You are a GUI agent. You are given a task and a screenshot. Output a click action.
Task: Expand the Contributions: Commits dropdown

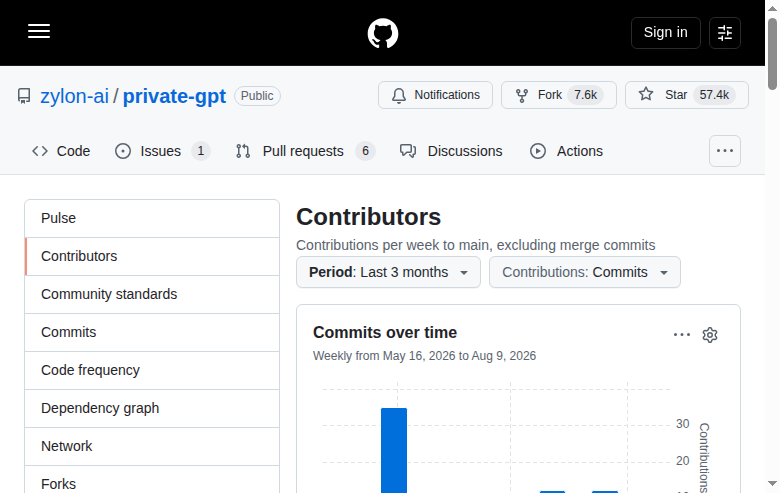[585, 272]
